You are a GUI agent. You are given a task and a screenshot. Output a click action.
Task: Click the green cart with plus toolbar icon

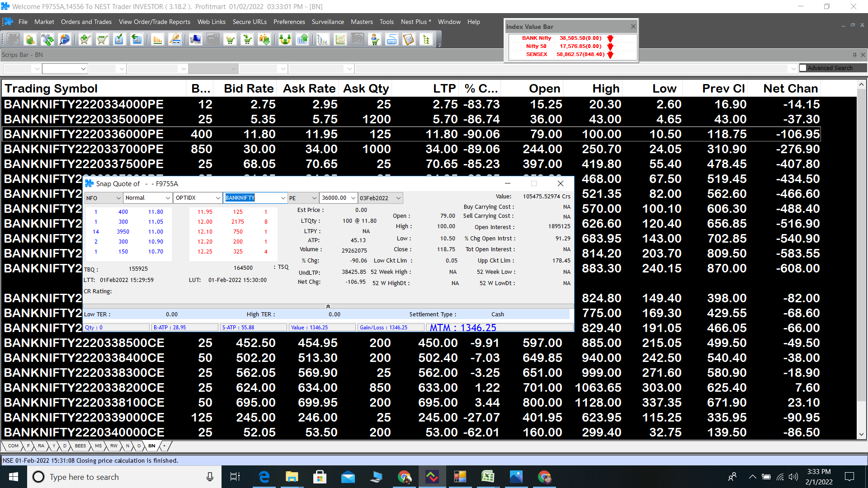85,40
